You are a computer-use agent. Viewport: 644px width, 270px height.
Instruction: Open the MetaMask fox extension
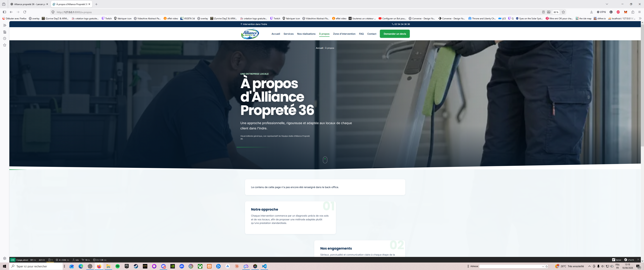pyautogui.click(x=625, y=12)
